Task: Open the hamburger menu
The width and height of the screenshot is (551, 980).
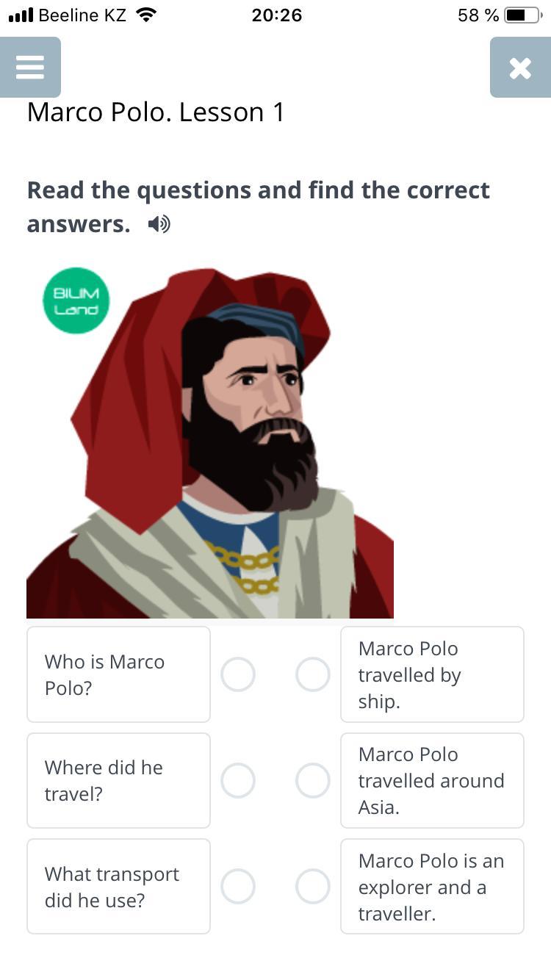Action: 30,68
